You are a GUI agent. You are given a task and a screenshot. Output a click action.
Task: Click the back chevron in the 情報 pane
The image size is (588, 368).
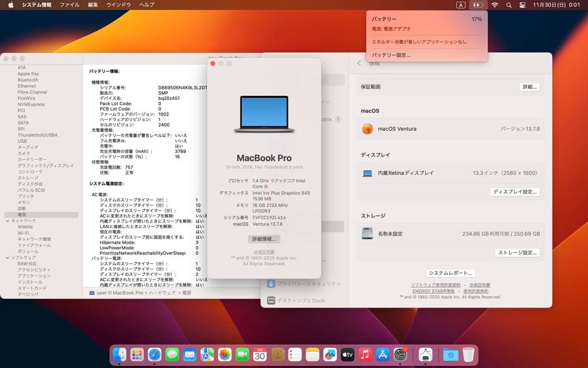click(359, 63)
